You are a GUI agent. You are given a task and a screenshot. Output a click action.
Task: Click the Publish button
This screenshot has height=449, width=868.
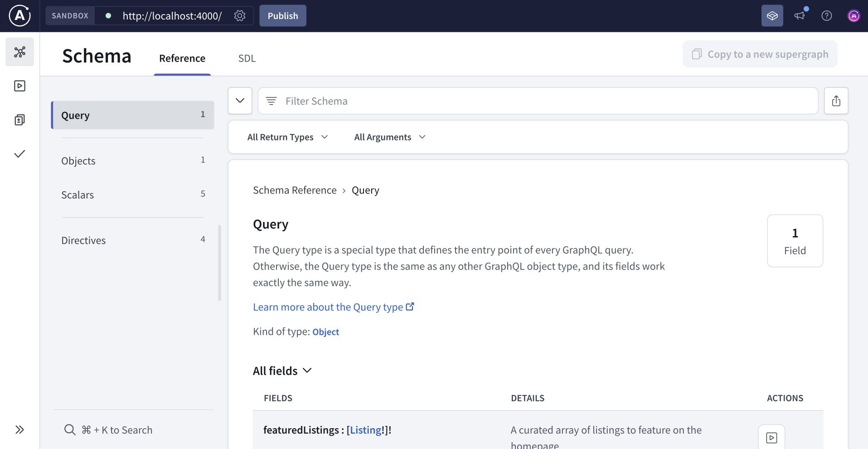coord(282,15)
